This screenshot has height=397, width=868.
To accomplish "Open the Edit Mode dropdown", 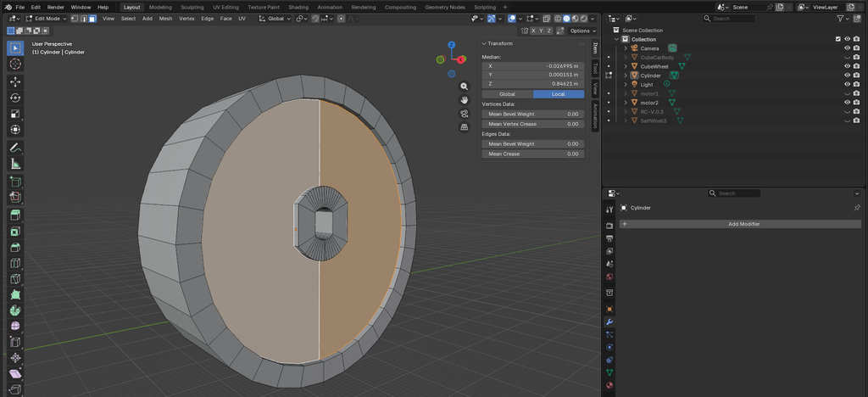I will point(47,19).
